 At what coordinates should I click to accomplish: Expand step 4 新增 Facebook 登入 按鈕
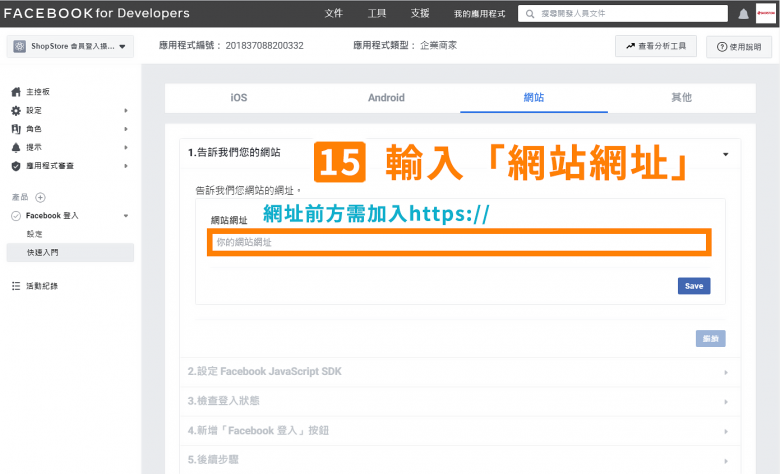coord(460,431)
